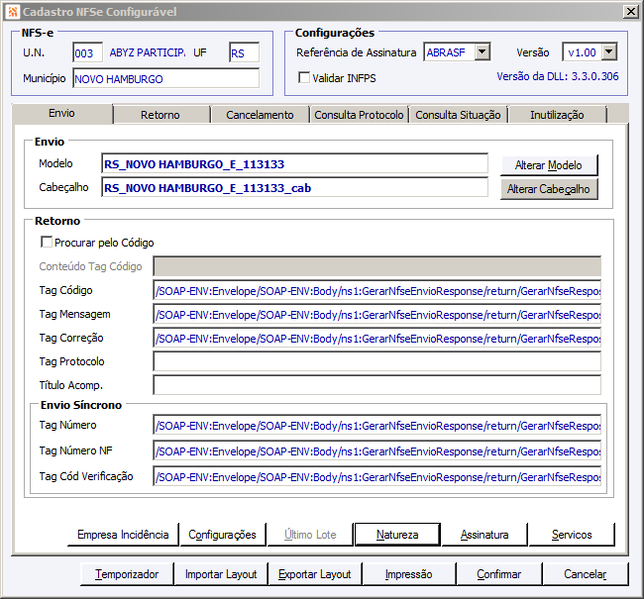Screen dimensions: 644x599
Task: Focus the Tag Número NF field
Action: click(377, 451)
